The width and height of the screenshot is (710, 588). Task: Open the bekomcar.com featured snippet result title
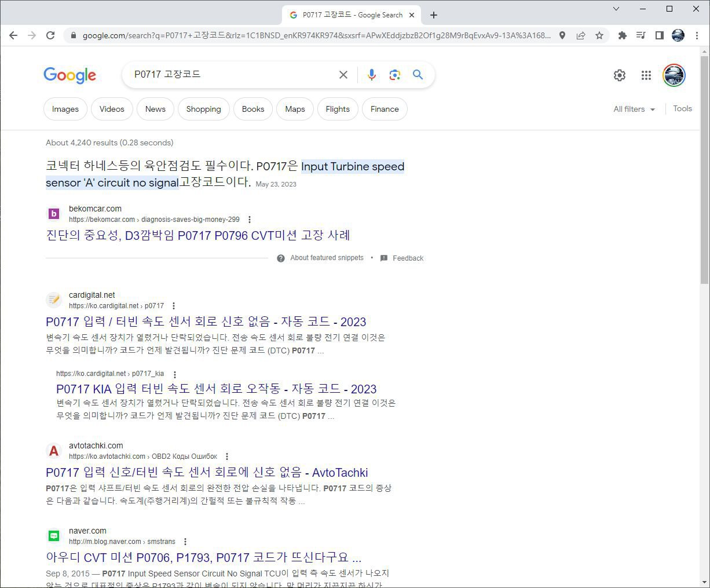click(198, 235)
